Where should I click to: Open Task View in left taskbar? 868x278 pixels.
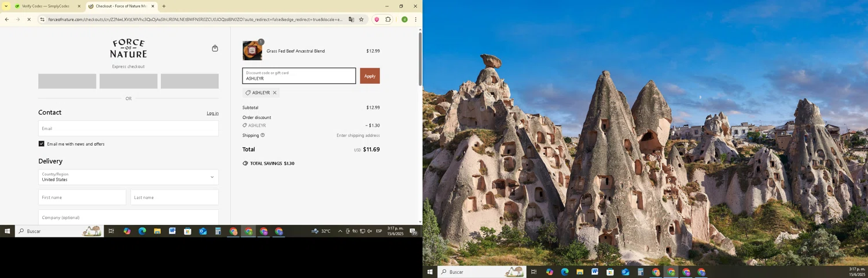(111, 231)
